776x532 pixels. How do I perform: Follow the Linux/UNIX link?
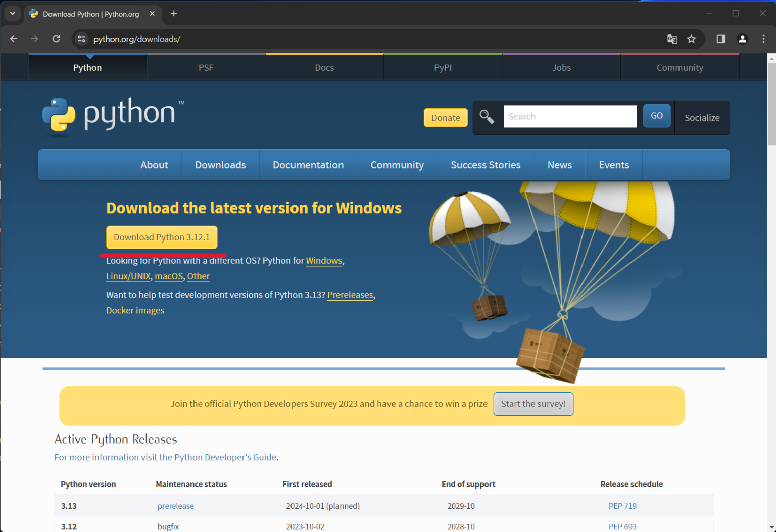tap(128, 276)
